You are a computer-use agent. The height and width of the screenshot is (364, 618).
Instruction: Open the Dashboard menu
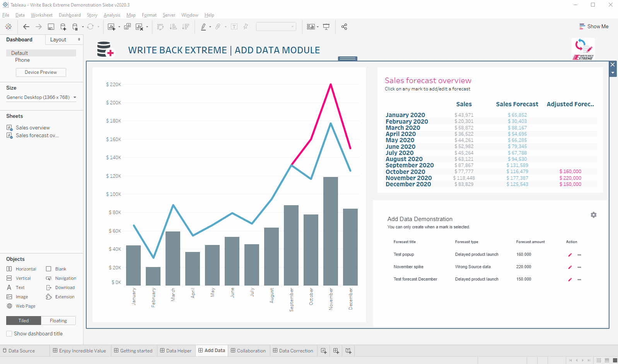click(x=70, y=15)
